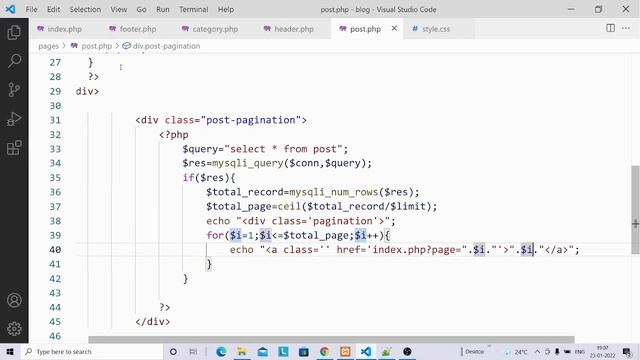Open the Go menu
Viewport: 640px width, 360px height.
(141, 9)
